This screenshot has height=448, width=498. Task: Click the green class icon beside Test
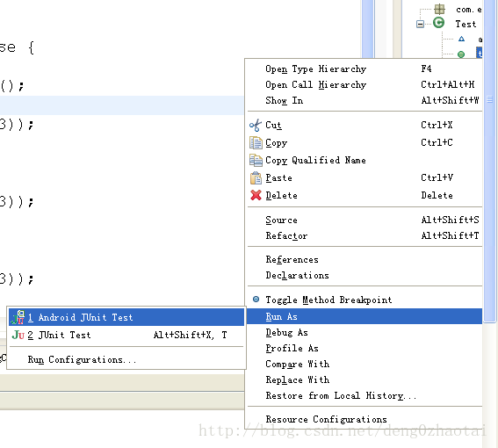(x=438, y=23)
